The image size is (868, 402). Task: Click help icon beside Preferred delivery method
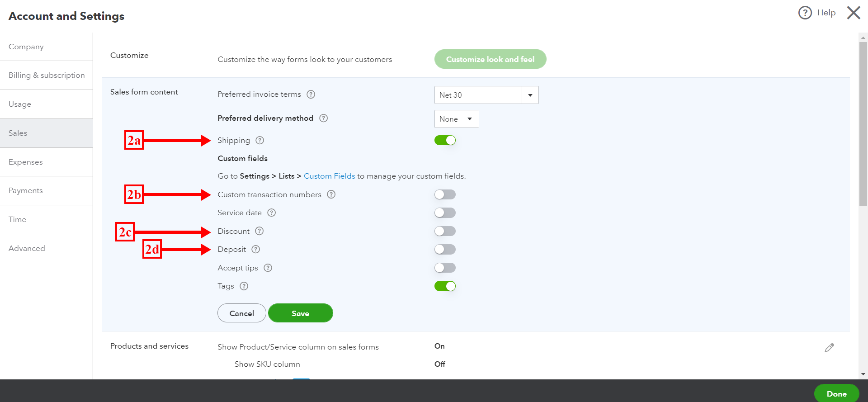pos(324,118)
